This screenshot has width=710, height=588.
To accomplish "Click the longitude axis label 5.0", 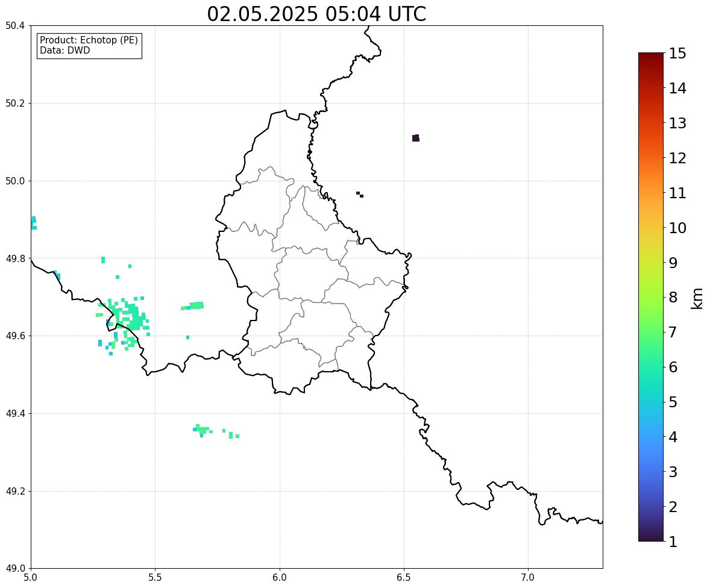I will [31, 578].
